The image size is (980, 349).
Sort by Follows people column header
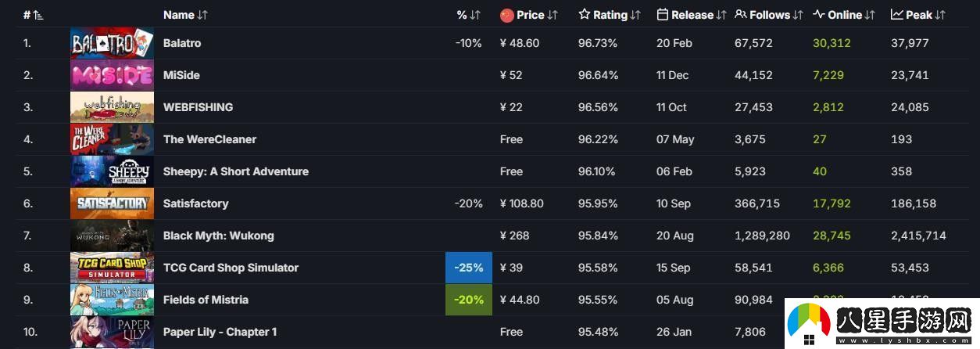(769, 15)
